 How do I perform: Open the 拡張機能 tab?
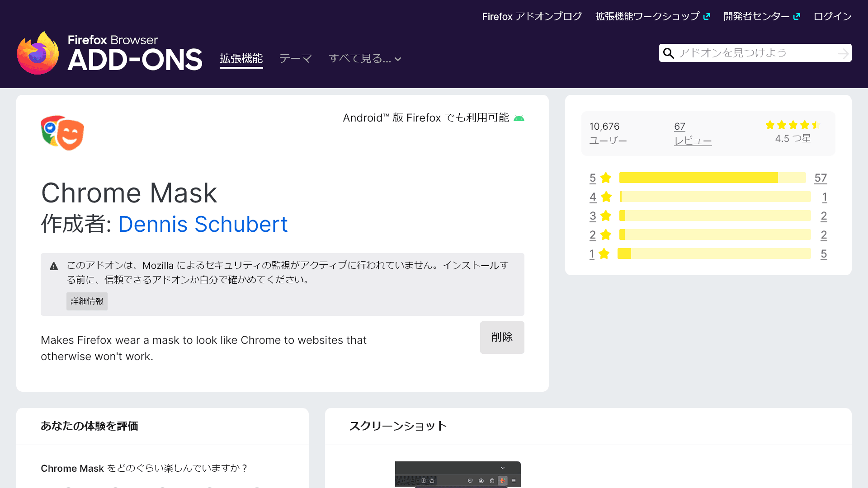pos(241,59)
